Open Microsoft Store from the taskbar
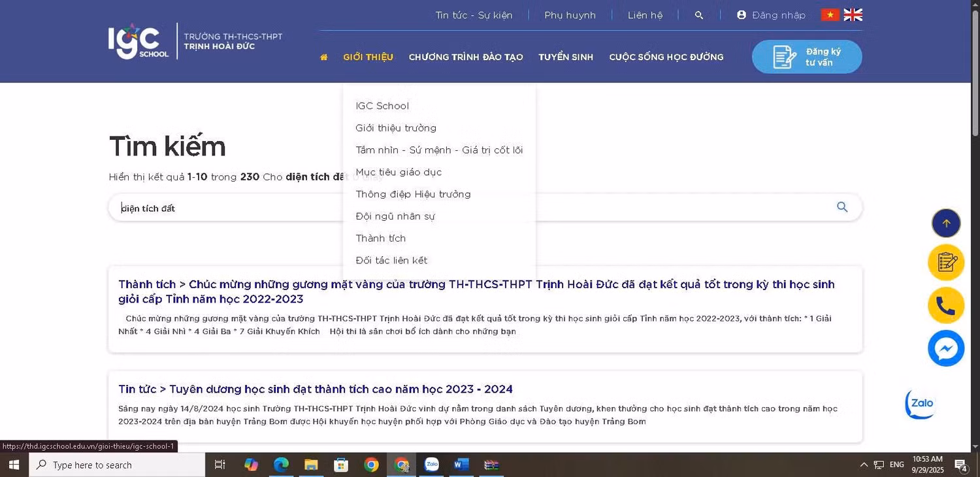The image size is (980, 477). point(341,465)
